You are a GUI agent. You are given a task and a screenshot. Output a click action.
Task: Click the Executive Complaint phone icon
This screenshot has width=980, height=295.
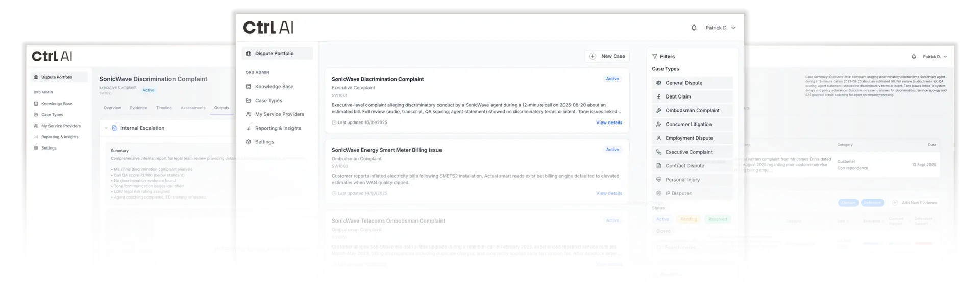(x=659, y=152)
